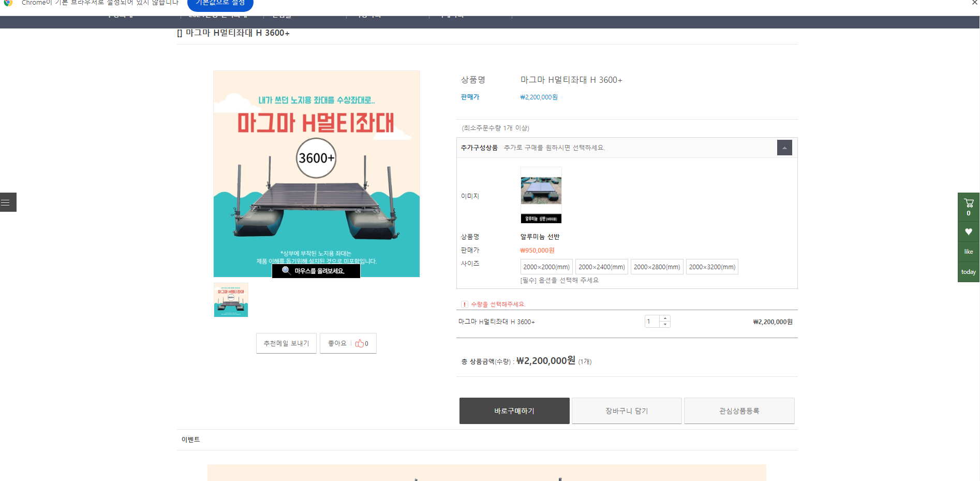The width and height of the screenshot is (980, 481).
Task: Click the main product image
Action: click(x=317, y=174)
